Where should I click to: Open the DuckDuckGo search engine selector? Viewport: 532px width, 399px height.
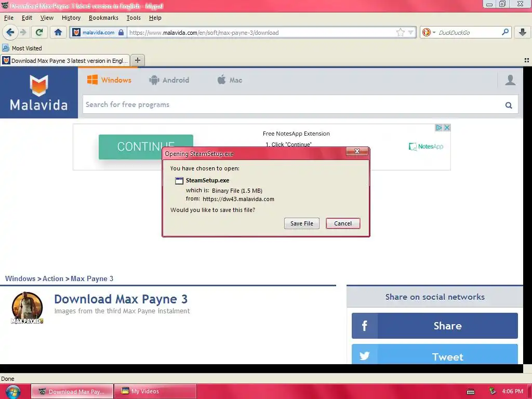(429, 33)
